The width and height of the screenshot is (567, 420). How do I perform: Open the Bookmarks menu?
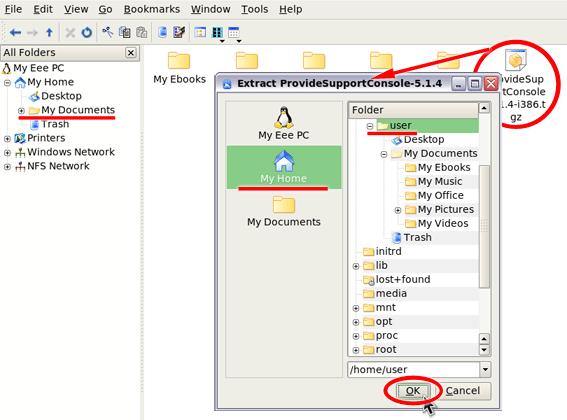(152, 9)
